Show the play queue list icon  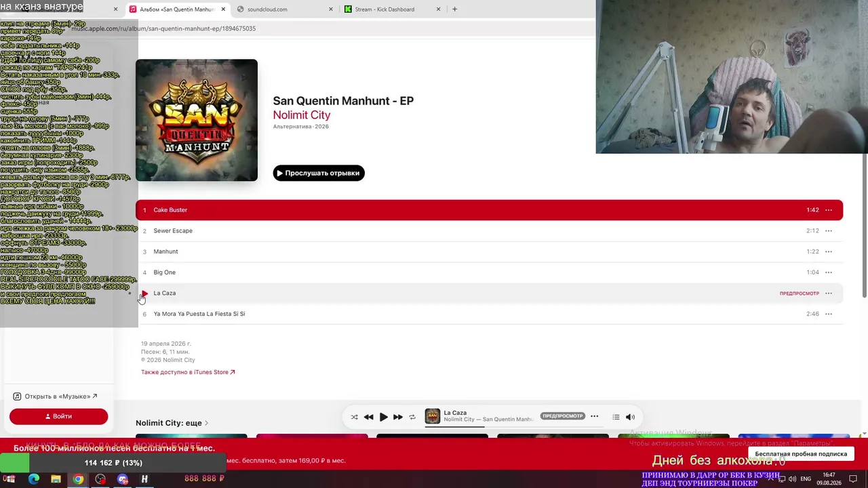(x=616, y=417)
